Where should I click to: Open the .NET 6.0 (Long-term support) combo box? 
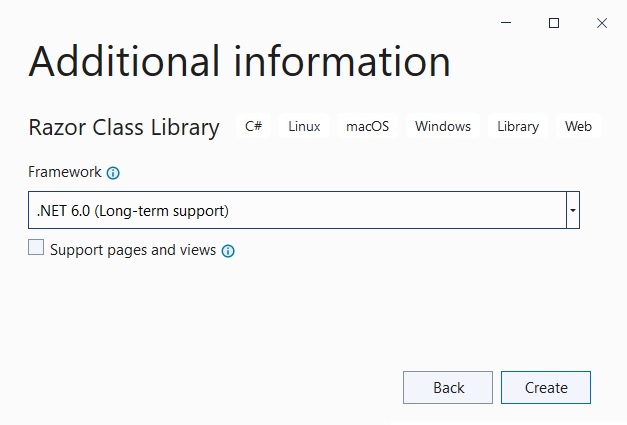pyautogui.click(x=304, y=210)
